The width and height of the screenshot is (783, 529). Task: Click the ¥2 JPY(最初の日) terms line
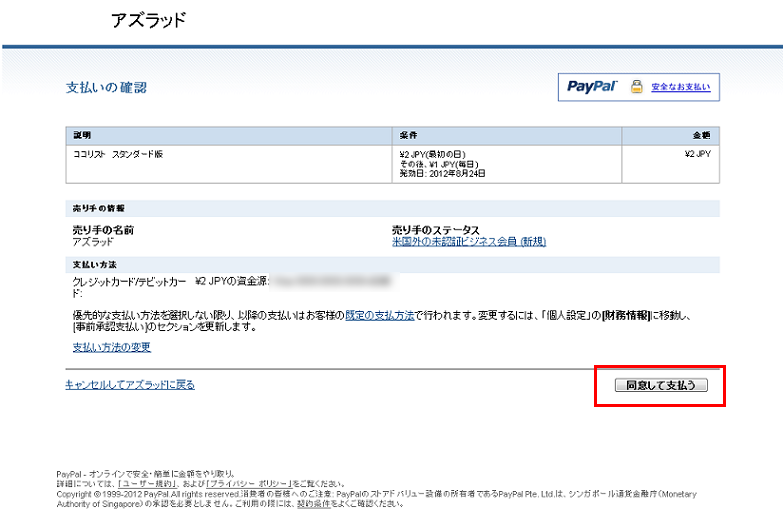[x=432, y=154]
